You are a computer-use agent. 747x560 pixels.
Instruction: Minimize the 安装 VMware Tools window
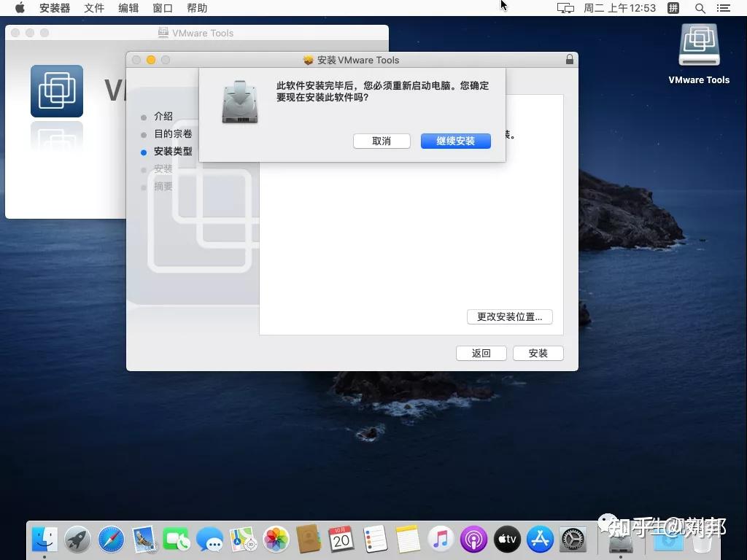point(151,60)
